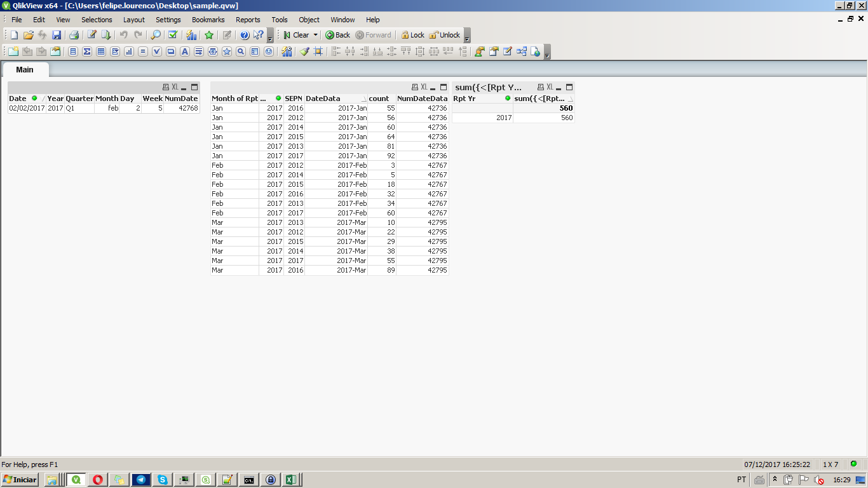Send the middle table to Excel (XL)
This screenshot has width=868, height=488.
tap(424, 87)
